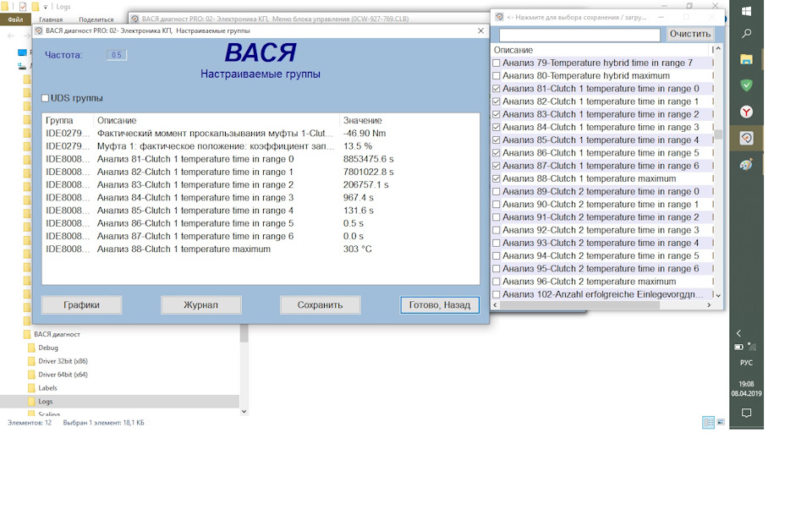Click Группа column header
This screenshot has width=812, height=515.
[x=68, y=120]
